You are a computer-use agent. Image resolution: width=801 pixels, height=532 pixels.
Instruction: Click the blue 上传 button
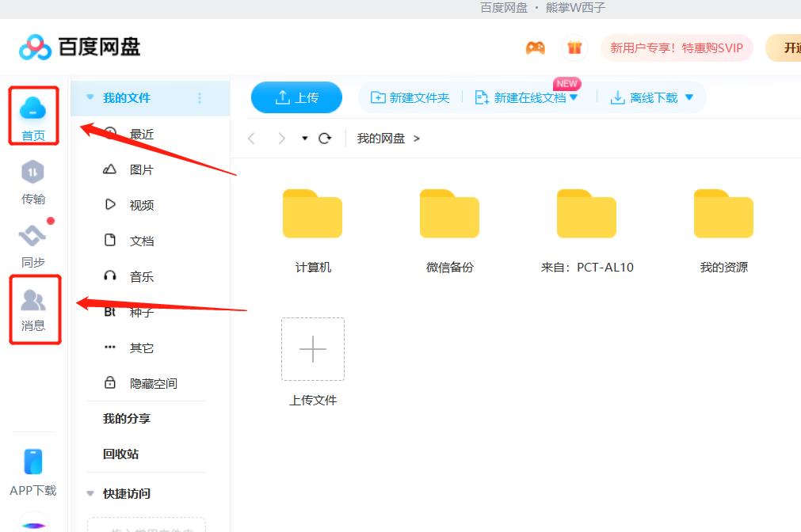[x=296, y=97]
